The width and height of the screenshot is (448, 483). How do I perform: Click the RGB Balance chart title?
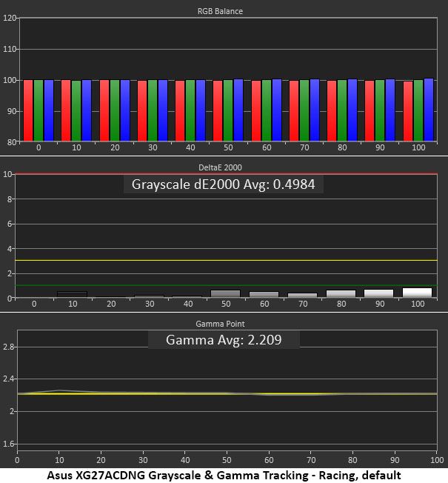pos(220,11)
